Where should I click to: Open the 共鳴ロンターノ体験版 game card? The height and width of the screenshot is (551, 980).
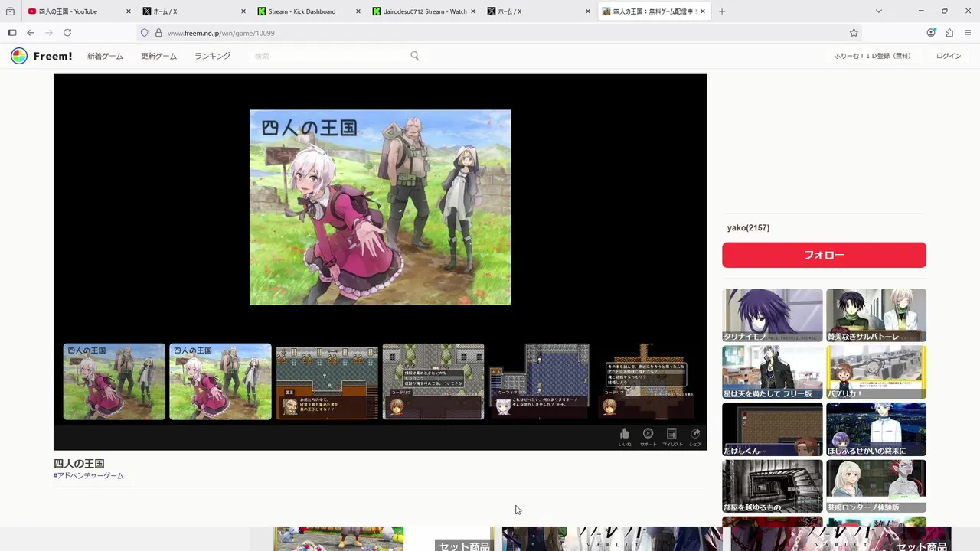click(876, 486)
